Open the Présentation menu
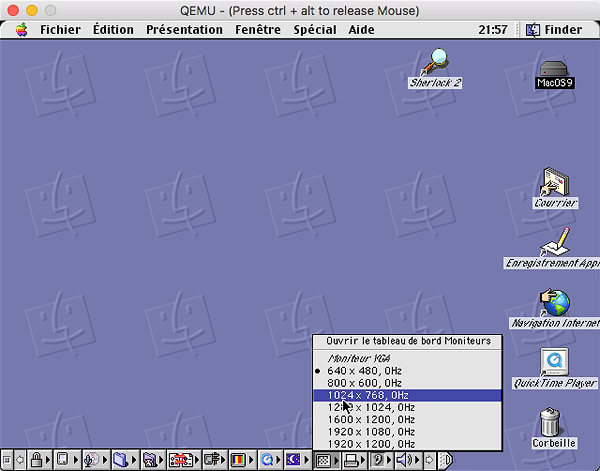The height and width of the screenshot is (471, 600). click(x=184, y=30)
